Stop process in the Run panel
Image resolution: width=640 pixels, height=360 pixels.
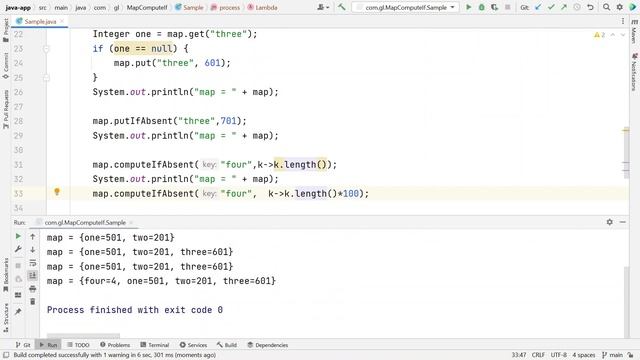18,266
